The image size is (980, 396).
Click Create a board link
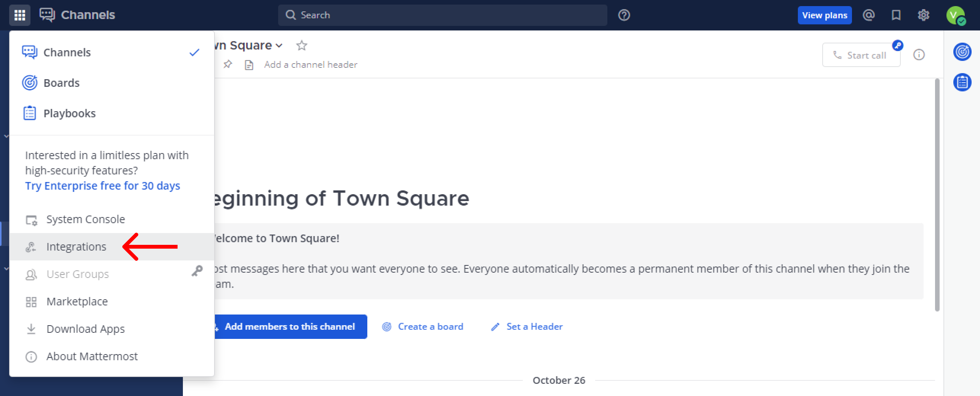pos(423,327)
